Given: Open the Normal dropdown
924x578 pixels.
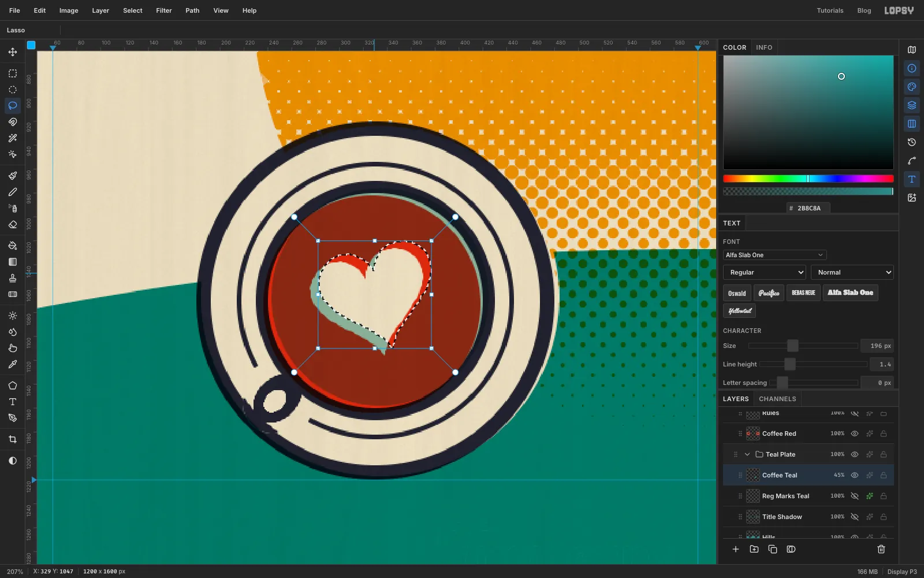Looking at the screenshot, I should (852, 272).
